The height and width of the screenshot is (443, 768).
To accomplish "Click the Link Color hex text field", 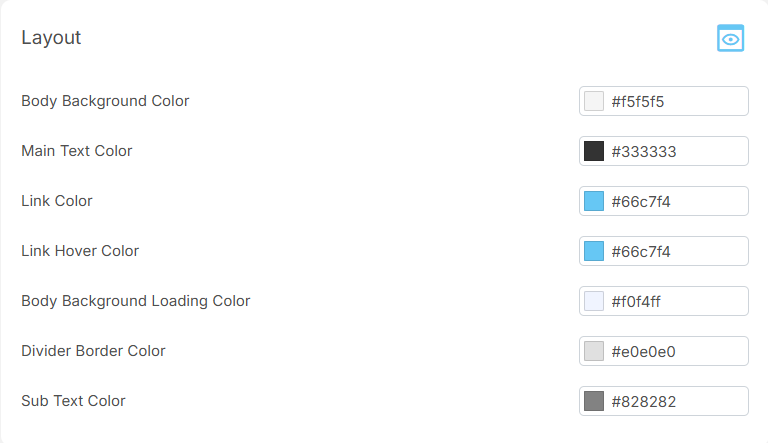I will pos(675,201).
